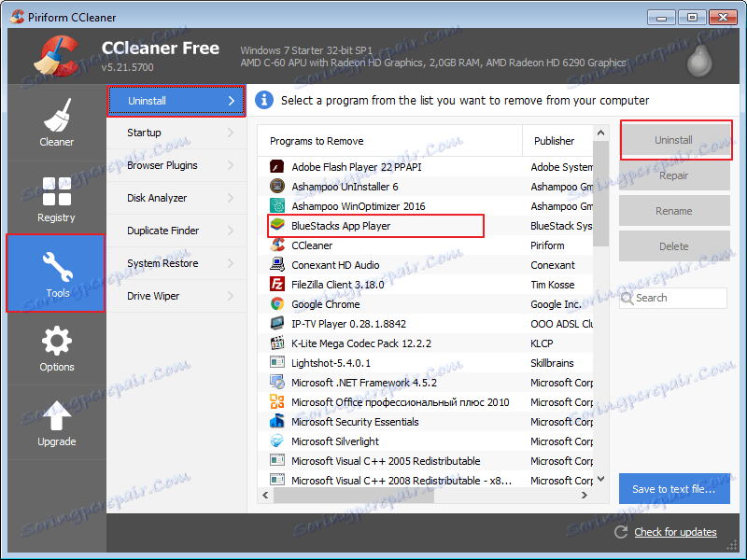Click the Uninstall button on the right

(x=674, y=140)
